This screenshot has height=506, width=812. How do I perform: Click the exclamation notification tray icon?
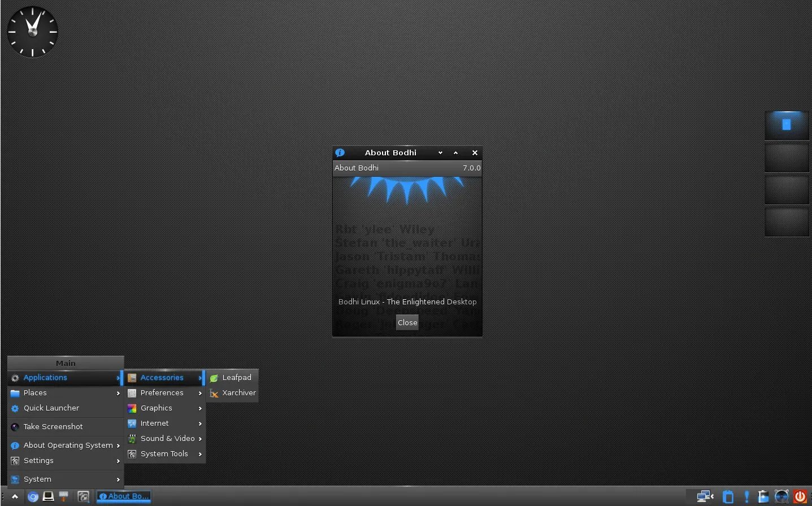[746, 496]
